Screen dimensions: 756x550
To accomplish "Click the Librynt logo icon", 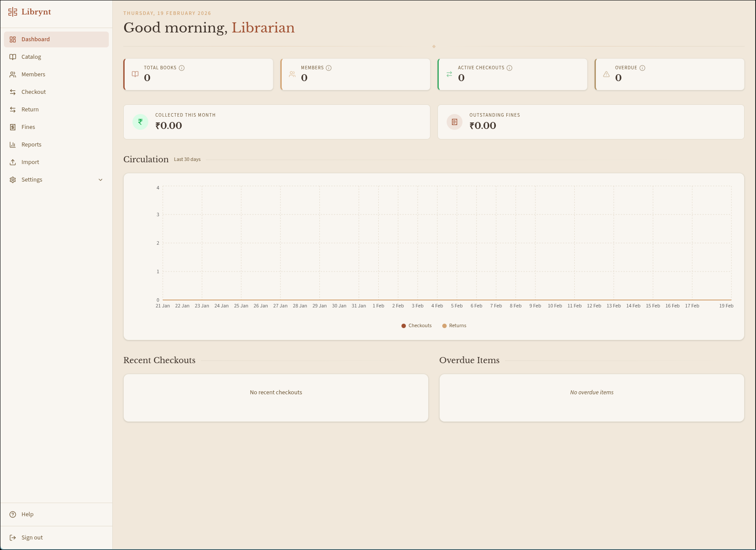I will pos(12,12).
